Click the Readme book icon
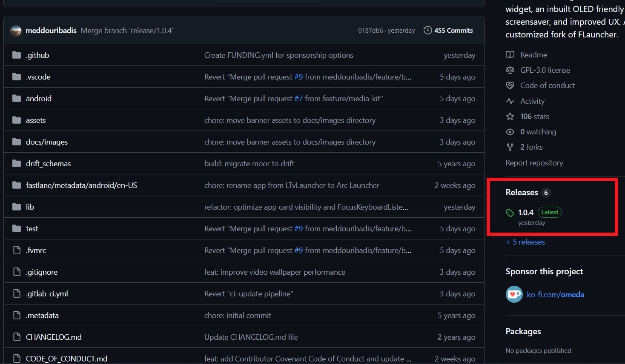The width and height of the screenshot is (625, 364). click(x=510, y=55)
